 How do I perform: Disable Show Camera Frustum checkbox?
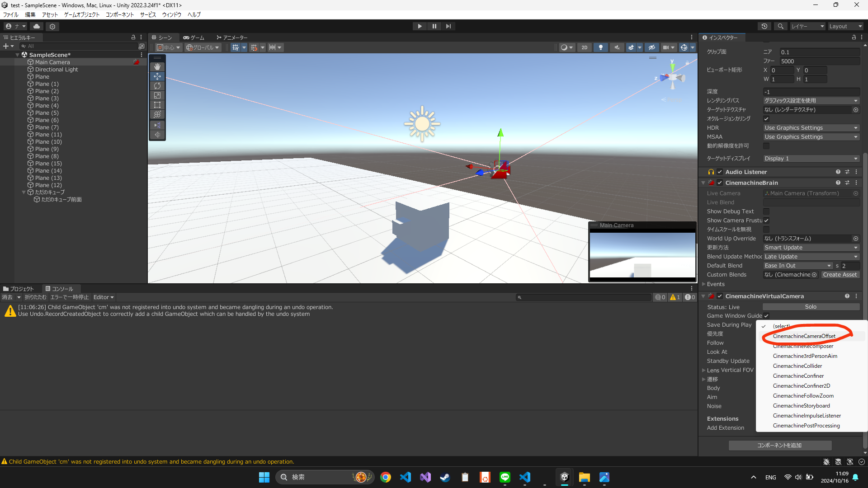point(766,221)
